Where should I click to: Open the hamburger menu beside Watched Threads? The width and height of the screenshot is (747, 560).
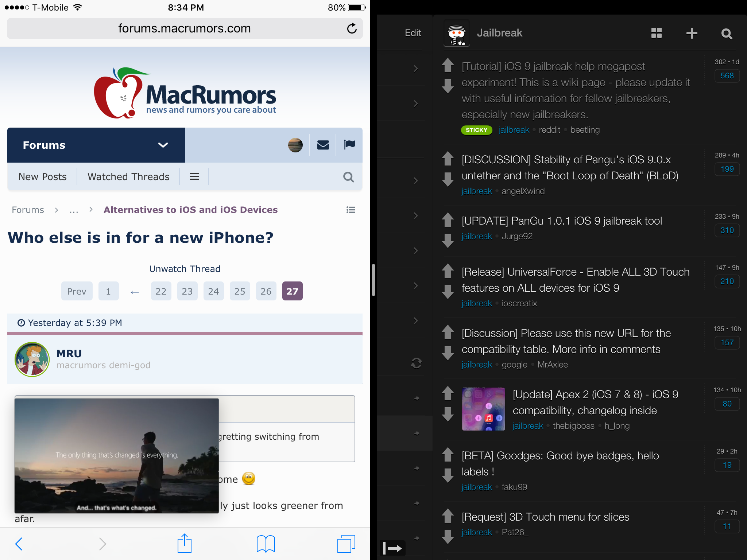194,177
